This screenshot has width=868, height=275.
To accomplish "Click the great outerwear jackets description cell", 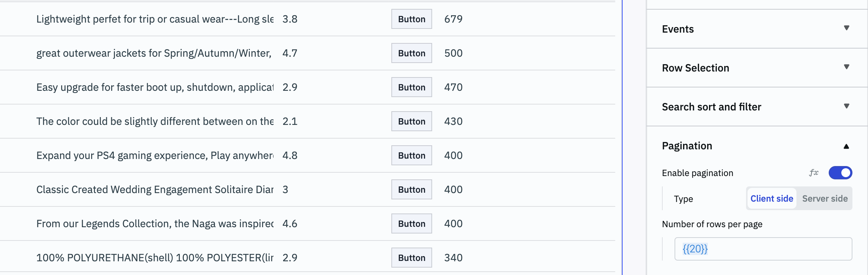I will click(x=154, y=53).
